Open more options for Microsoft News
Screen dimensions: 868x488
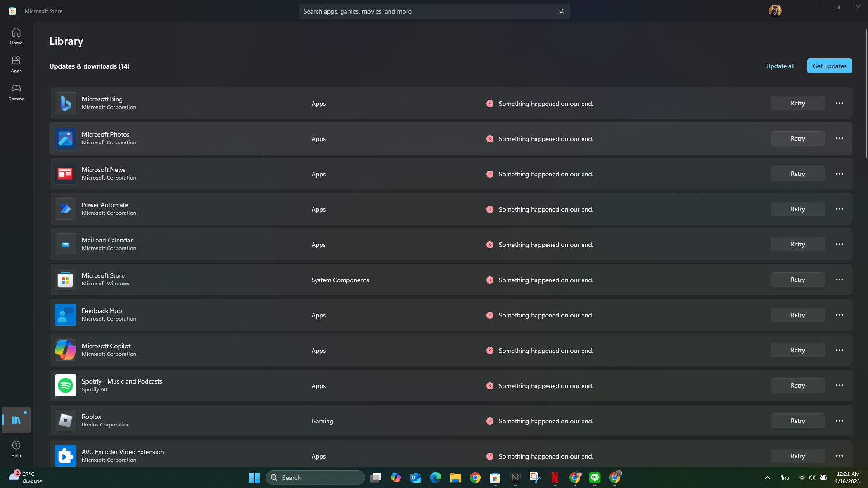(x=839, y=174)
